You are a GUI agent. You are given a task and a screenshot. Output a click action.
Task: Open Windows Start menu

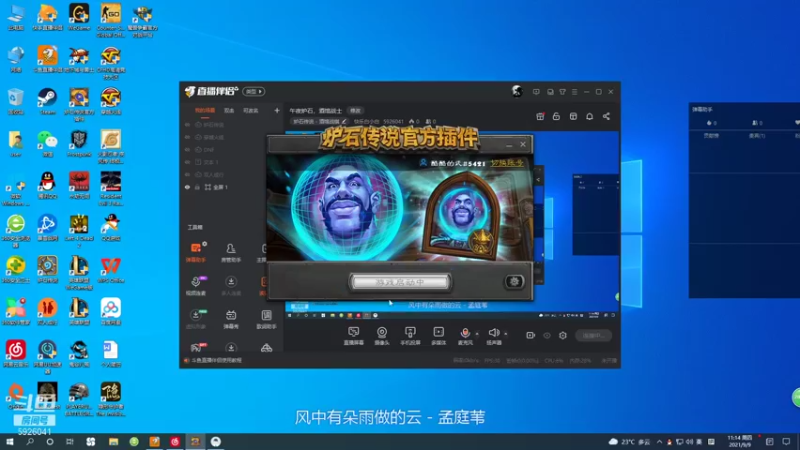pyautogui.click(x=9, y=441)
